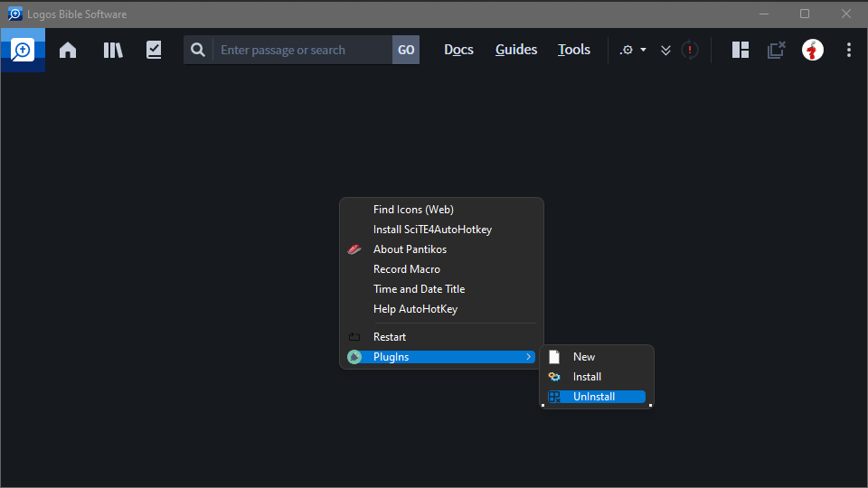Expand the double-chevron overflow button
The width and height of the screenshot is (868, 488).
pos(666,51)
